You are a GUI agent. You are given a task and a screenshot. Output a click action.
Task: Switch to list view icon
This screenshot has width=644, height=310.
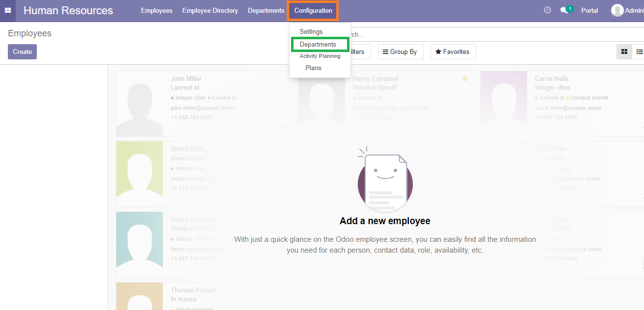639,52
